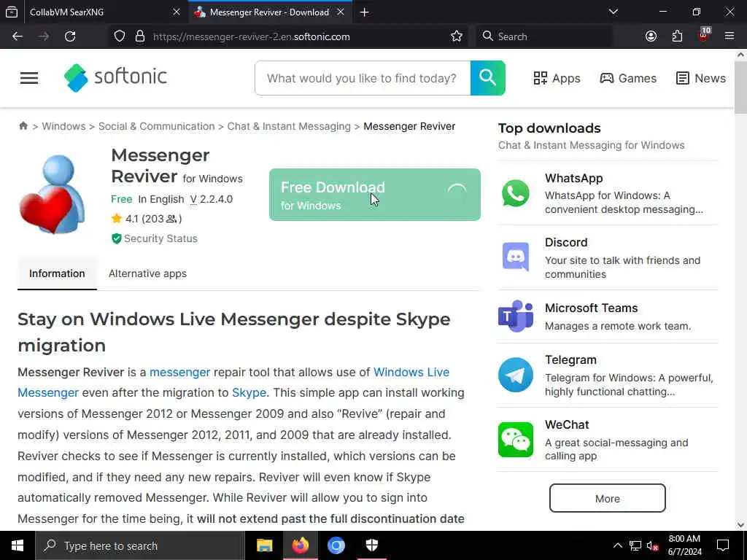Open WhatsApp icon in Top downloads

(x=516, y=193)
